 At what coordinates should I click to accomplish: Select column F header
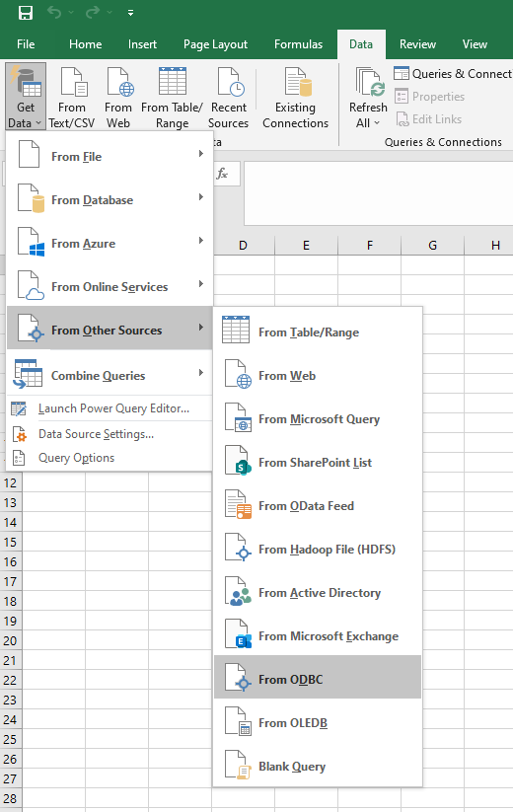coord(370,246)
